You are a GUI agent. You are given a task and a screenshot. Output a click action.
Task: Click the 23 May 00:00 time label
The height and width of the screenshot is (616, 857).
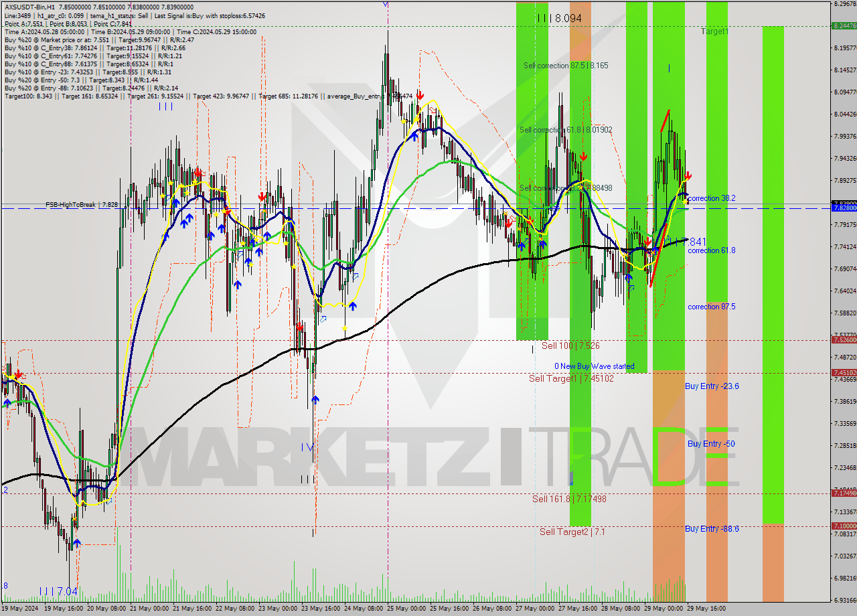pos(277,609)
